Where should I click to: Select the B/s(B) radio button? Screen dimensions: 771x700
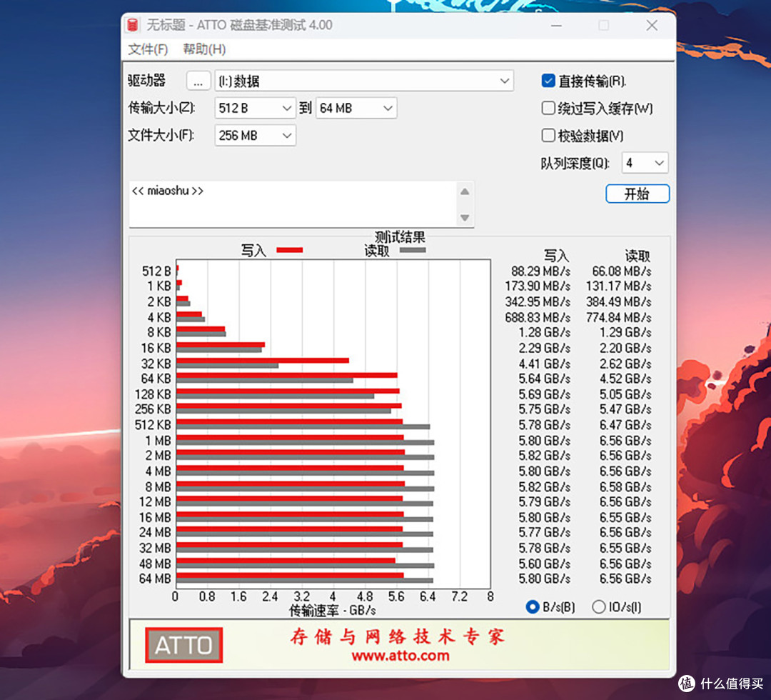[533, 607]
